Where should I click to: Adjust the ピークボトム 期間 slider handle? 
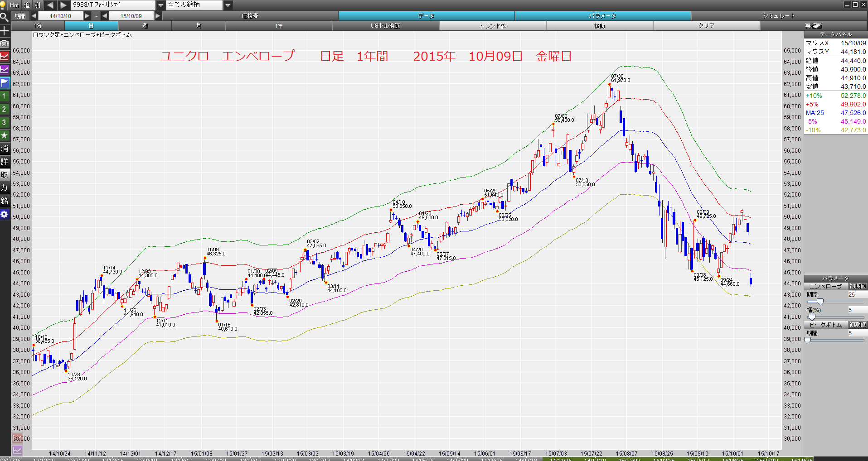click(x=807, y=340)
